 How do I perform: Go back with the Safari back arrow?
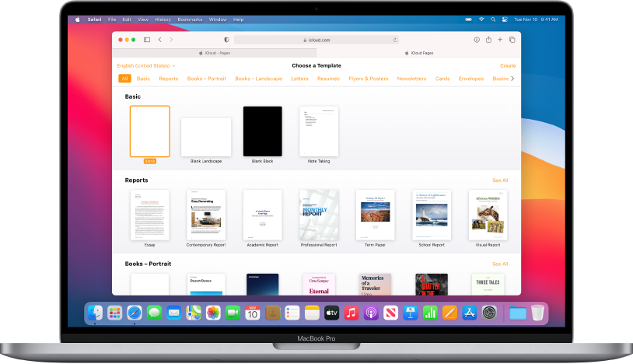[x=160, y=40]
